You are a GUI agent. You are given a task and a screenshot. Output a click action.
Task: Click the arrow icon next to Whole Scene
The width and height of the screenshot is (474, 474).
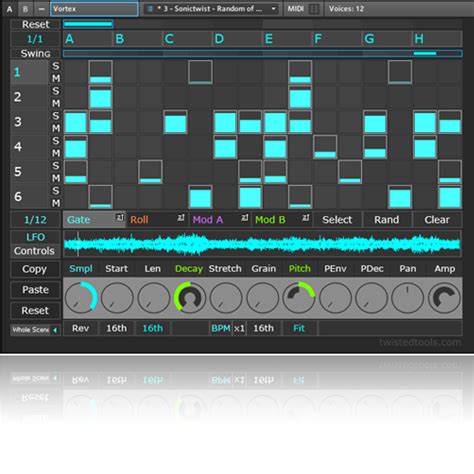pos(55,330)
